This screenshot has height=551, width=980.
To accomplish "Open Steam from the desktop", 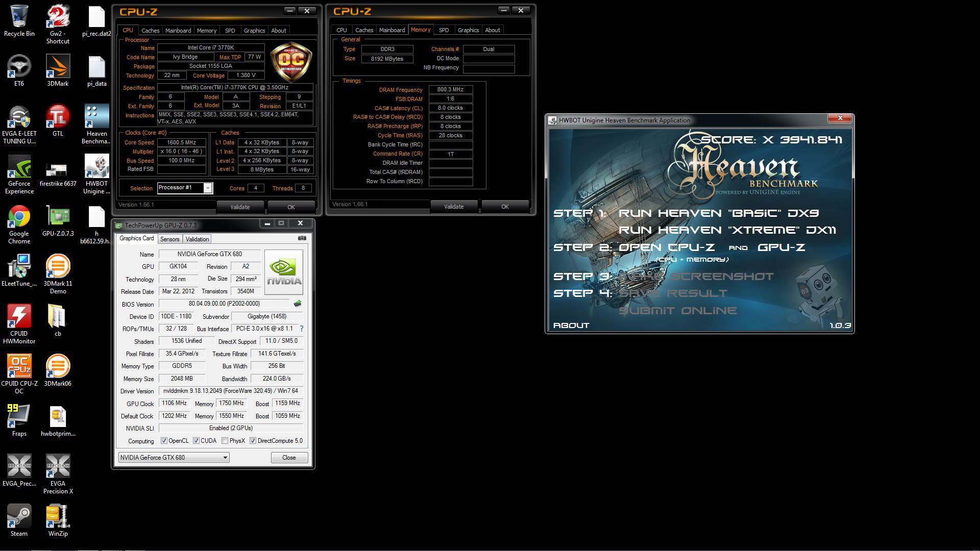I will (19, 520).
